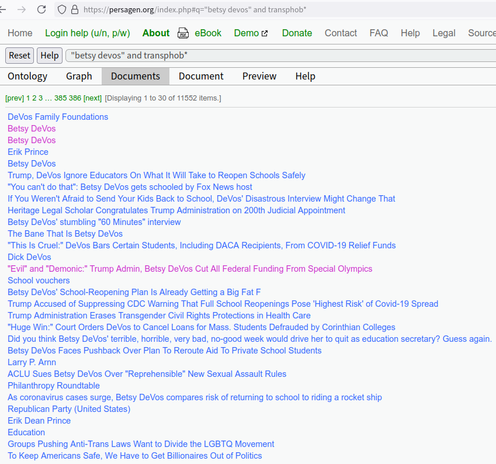Click the [prev] pagination link
This screenshot has height=464, width=496.
coord(15,98)
